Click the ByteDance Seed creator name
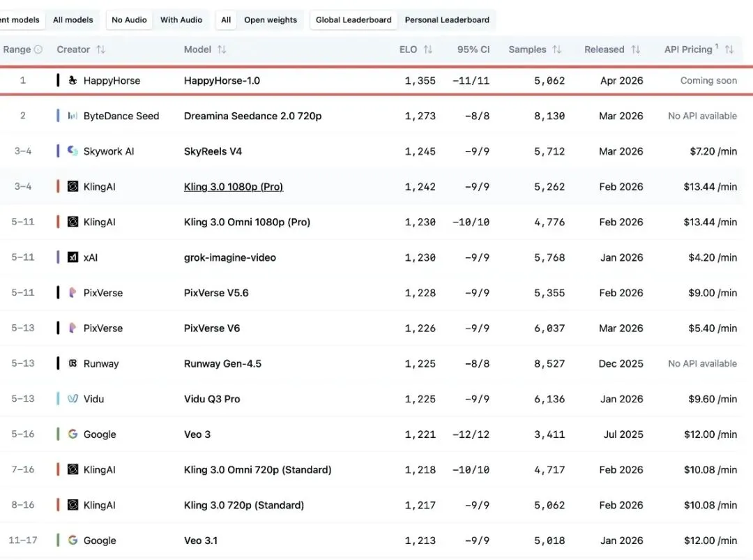753x560 pixels. (x=121, y=116)
